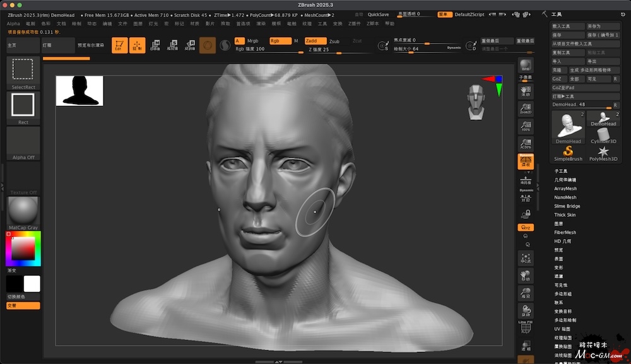Click the SelectRect brush icon

pyautogui.click(x=23, y=71)
